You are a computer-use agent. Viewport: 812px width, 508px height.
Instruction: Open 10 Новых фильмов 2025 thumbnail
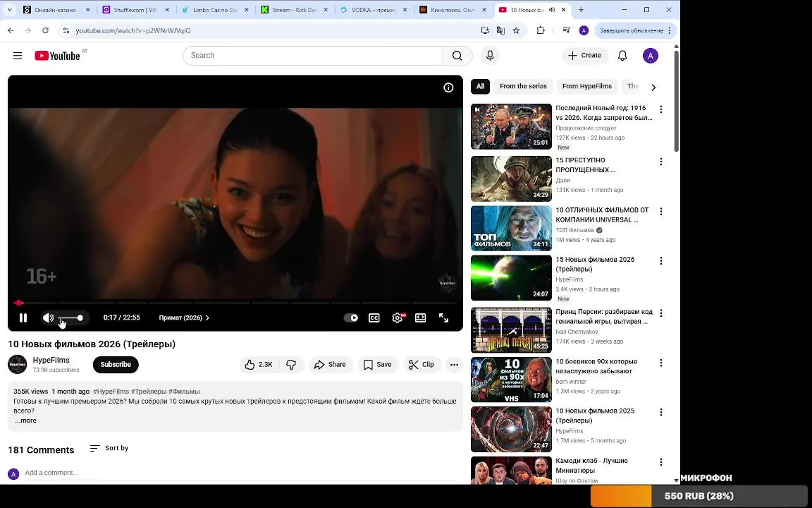tap(511, 429)
